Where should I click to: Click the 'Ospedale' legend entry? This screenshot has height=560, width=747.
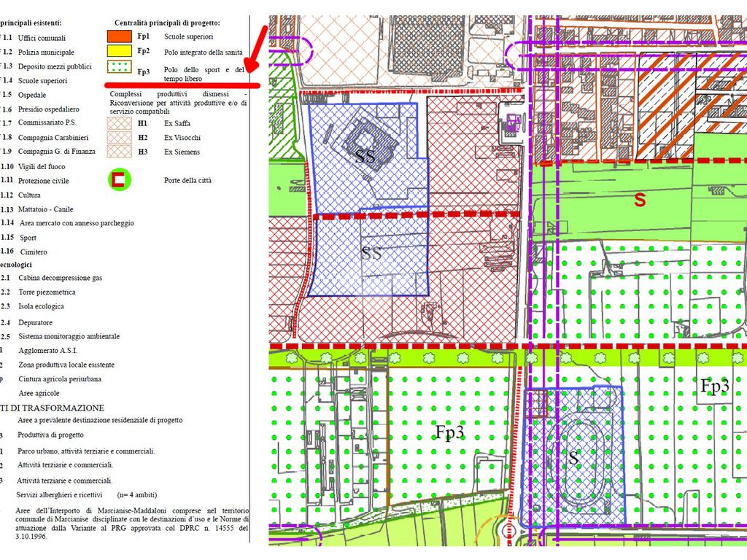point(32,95)
